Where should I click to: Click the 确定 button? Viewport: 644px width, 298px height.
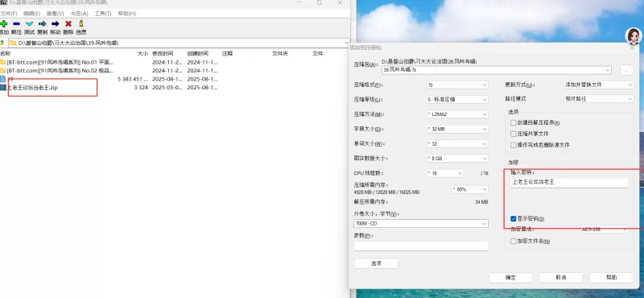click(x=510, y=277)
